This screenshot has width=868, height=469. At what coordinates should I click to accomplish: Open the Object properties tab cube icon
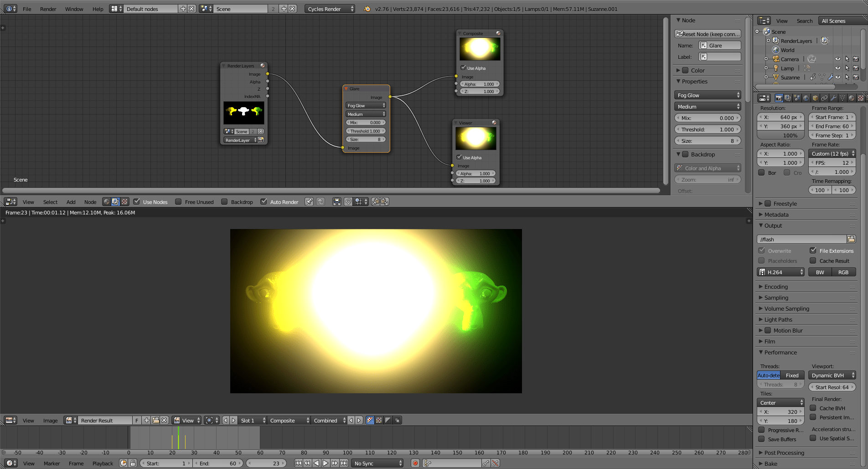point(815,98)
